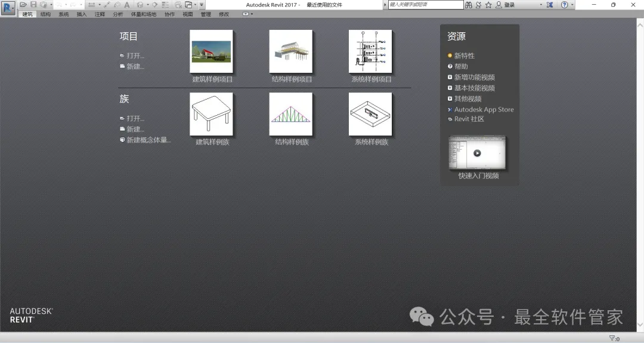The height and width of the screenshot is (343, 644).
Task: Click the Close hidden windows icon
Action: pos(178,5)
